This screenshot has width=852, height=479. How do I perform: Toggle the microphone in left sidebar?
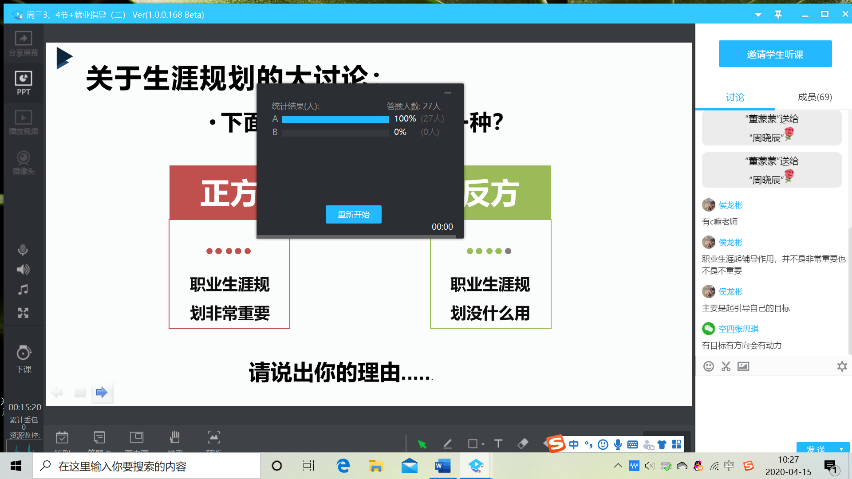(x=23, y=249)
